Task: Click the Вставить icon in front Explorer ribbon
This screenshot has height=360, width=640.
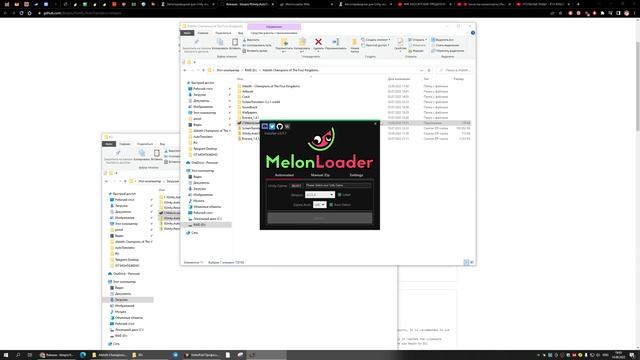Action: (x=235, y=44)
